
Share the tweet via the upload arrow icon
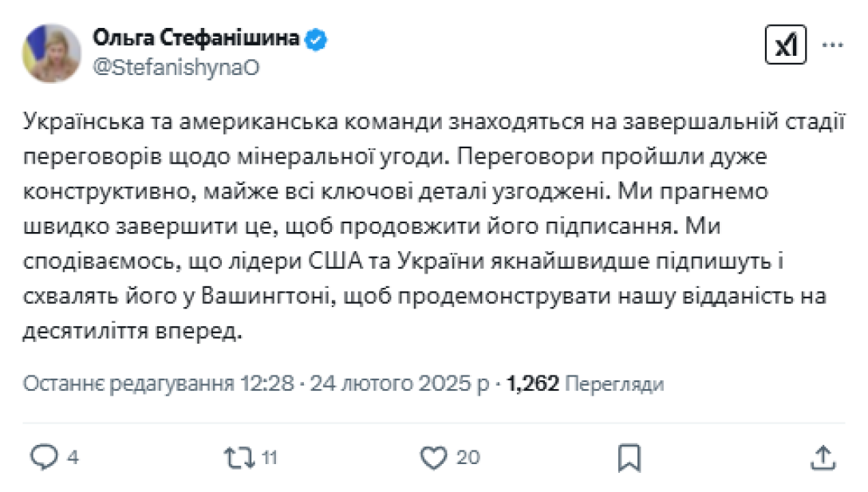(x=821, y=459)
